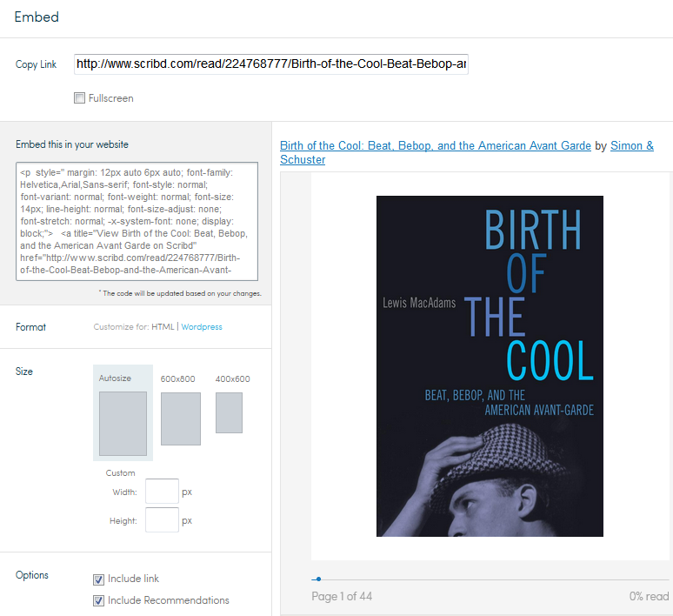The height and width of the screenshot is (616, 673).
Task: Switch format to Wordpress
Action: click(x=202, y=327)
